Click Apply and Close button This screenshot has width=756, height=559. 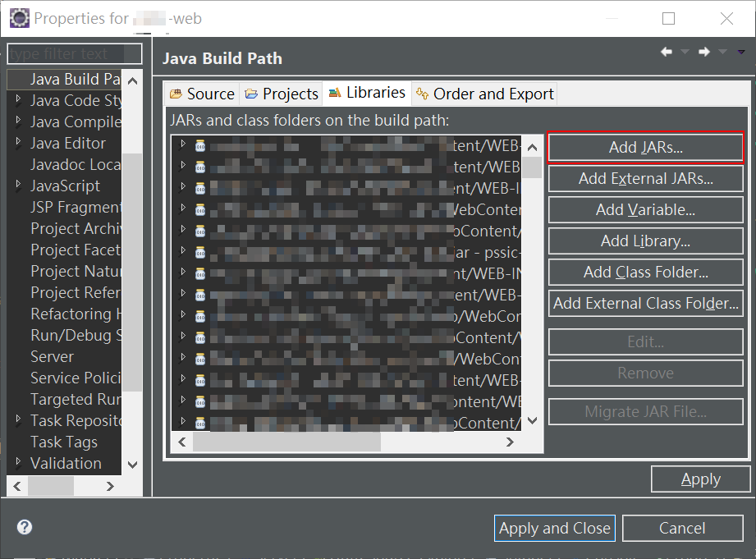[555, 528]
